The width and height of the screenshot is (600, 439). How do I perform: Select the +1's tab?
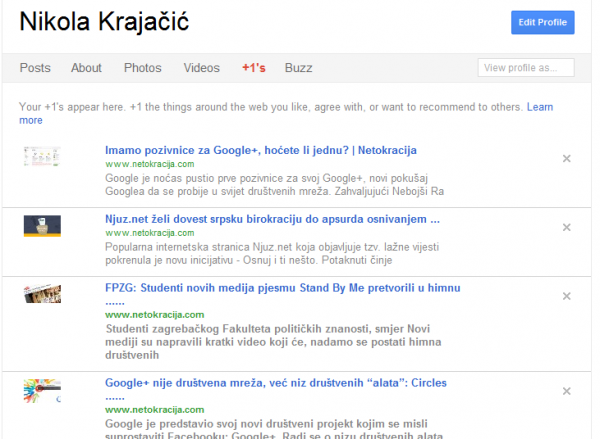tap(254, 68)
